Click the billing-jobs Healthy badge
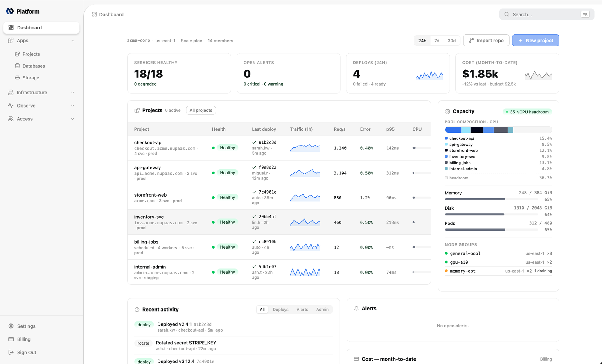Screen dimensions: 602x364 pyautogui.click(x=227, y=247)
